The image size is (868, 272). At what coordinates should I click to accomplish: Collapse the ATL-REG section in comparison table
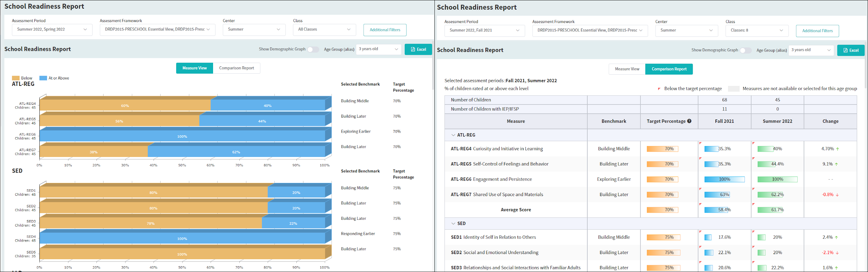click(453, 135)
